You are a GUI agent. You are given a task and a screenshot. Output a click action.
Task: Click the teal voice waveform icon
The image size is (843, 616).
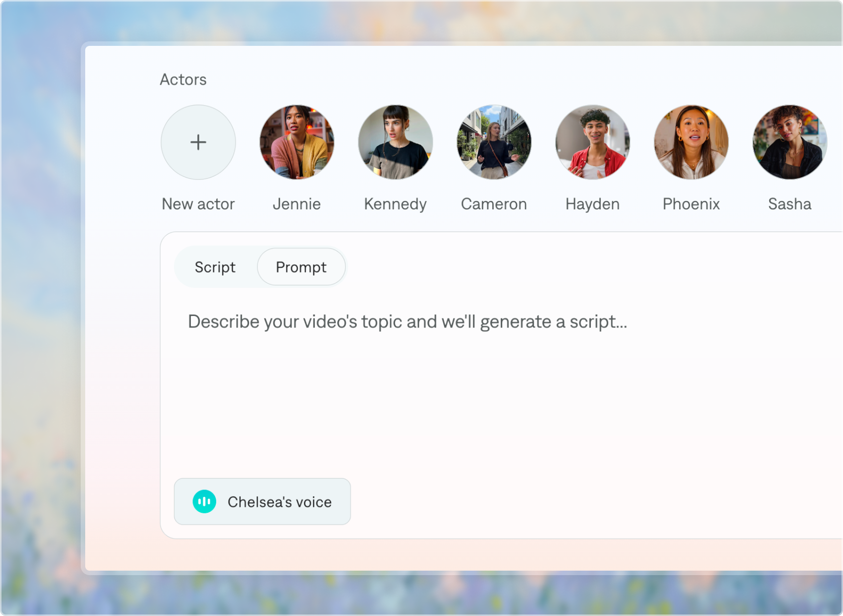click(x=204, y=501)
